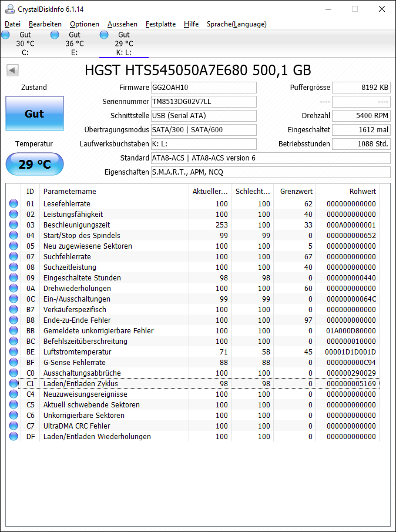Click status orb for Lesefehlerrate row

tap(14, 204)
